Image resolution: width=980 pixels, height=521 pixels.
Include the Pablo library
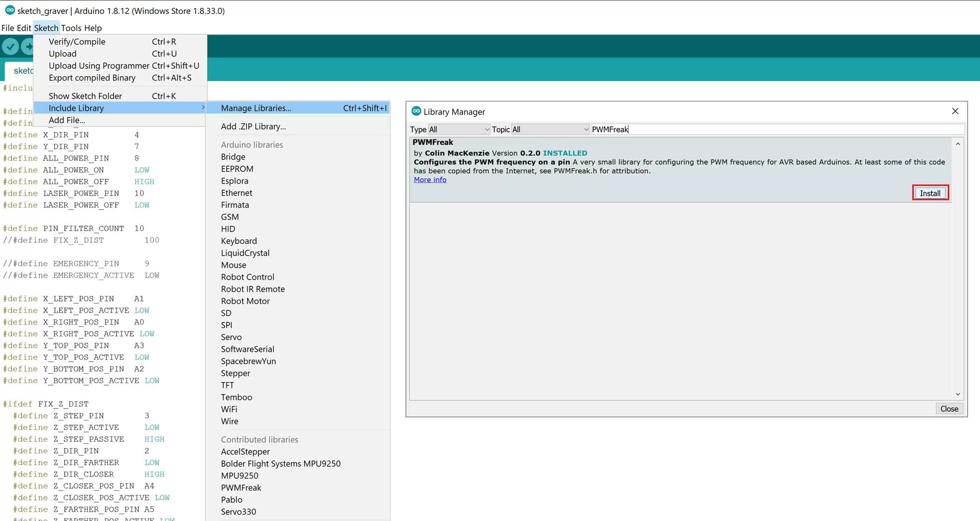(298, 500)
